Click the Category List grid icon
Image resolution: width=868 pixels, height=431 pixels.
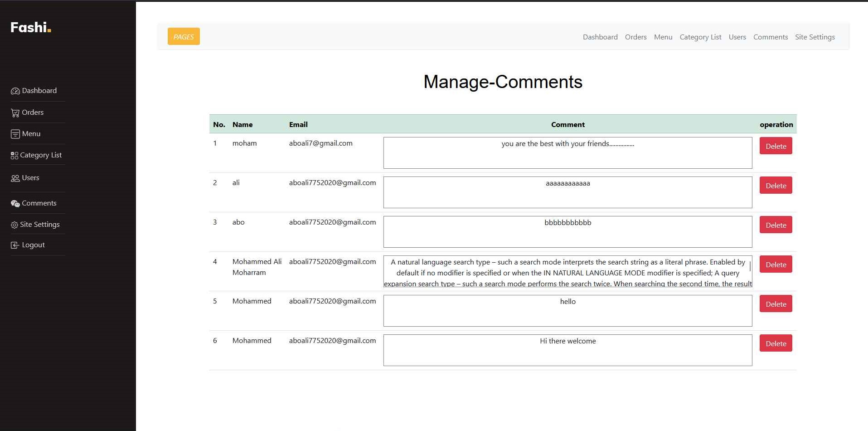pos(15,156)
